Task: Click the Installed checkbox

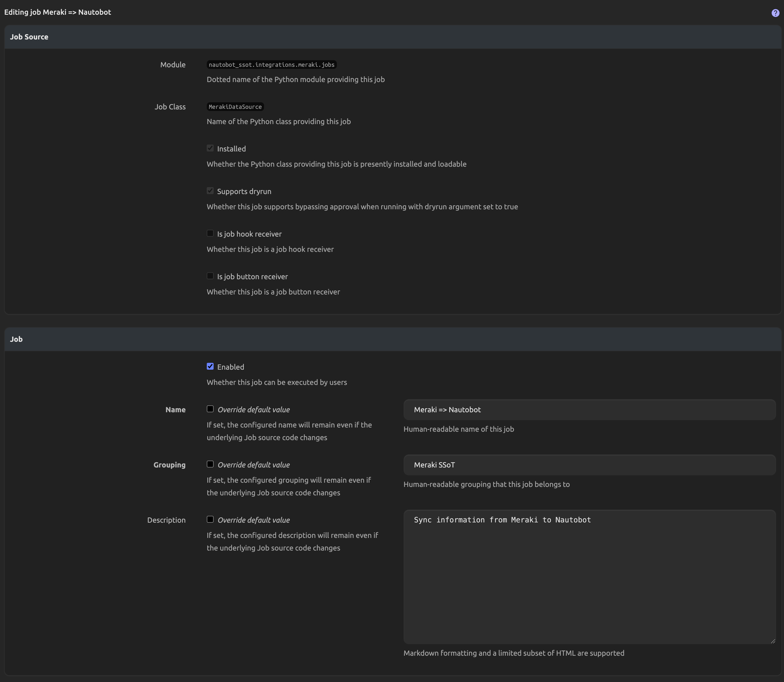Action: (210, 148)
